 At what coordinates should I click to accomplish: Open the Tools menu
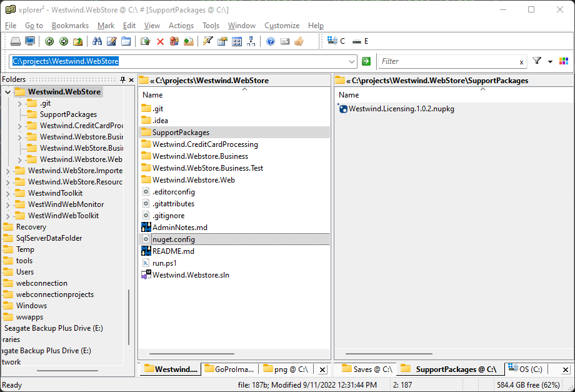[211, 26]
